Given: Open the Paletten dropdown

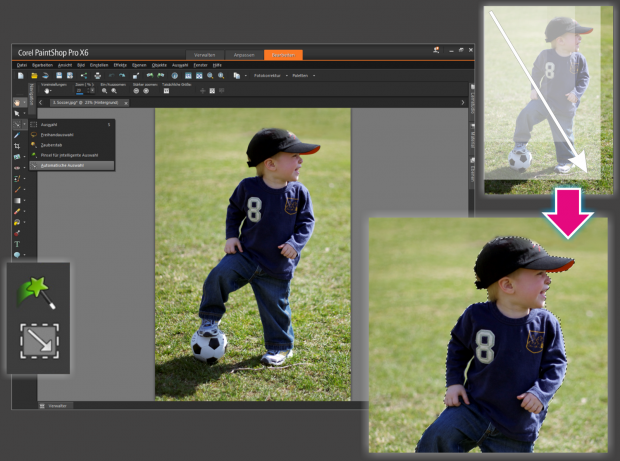Looking at the screenshot, I should pyautogui.click(x=302, y=75).
